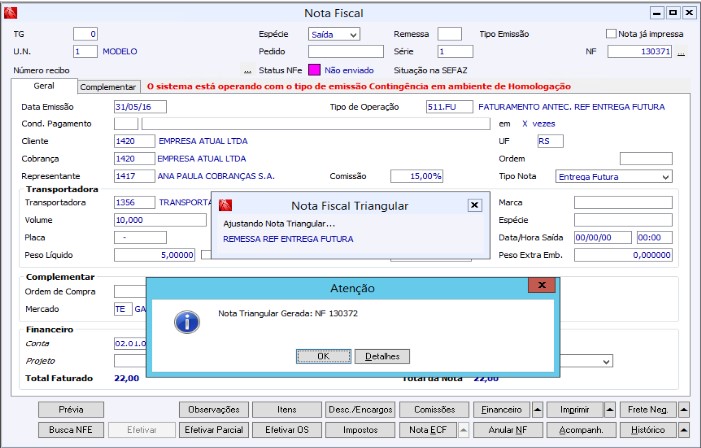Screen dimensions: 701x448
Task: Click the Cond. Pagamento code field
Action: (126, 124)
